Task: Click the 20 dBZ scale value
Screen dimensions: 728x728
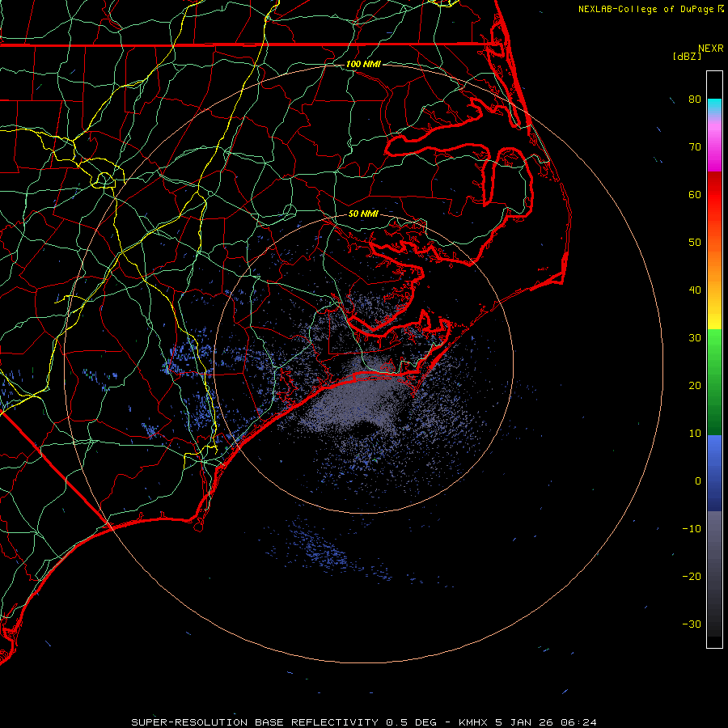Action: (x=695, y=386)
